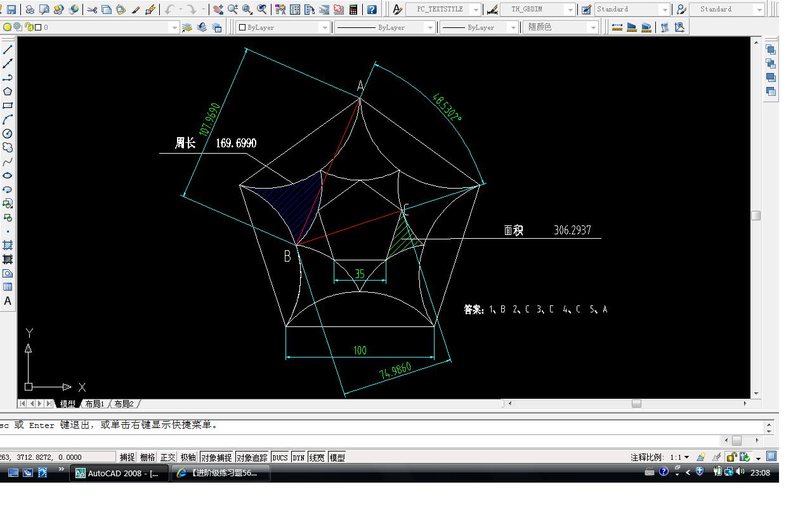Open the multileader style Standard dropdown
812x508 pixels.
pos(759,10)
